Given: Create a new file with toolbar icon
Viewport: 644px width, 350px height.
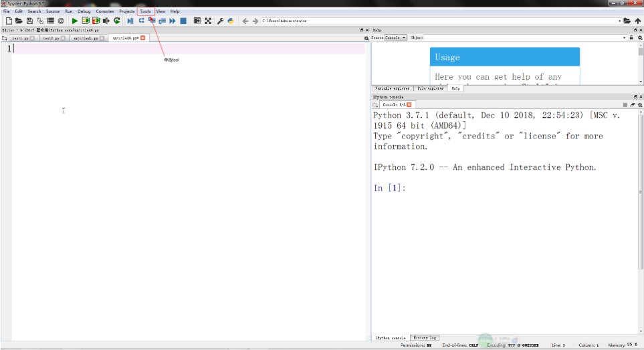Looking at the screenshot, I should point(9,21).
